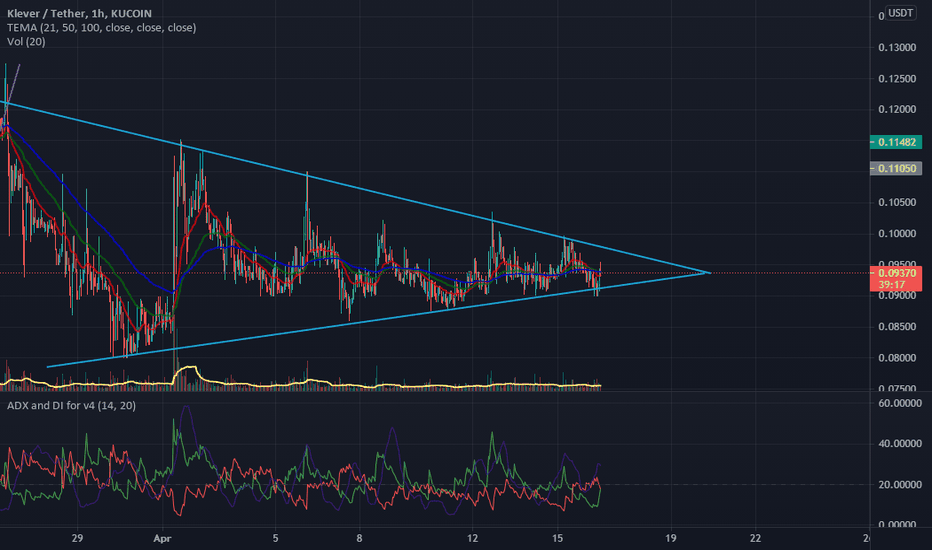Click the 40.00000 ADX axis value

point(900,444)
